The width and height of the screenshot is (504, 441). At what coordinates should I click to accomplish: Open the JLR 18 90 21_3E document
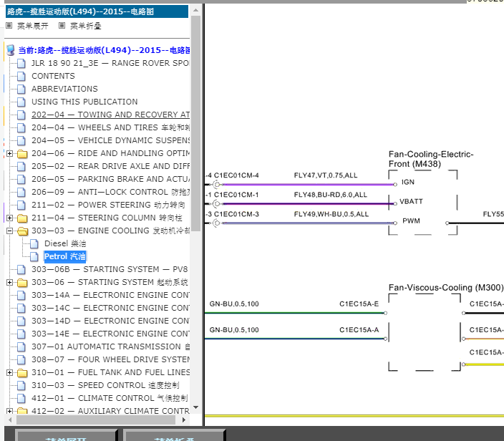tap(110, 63)
